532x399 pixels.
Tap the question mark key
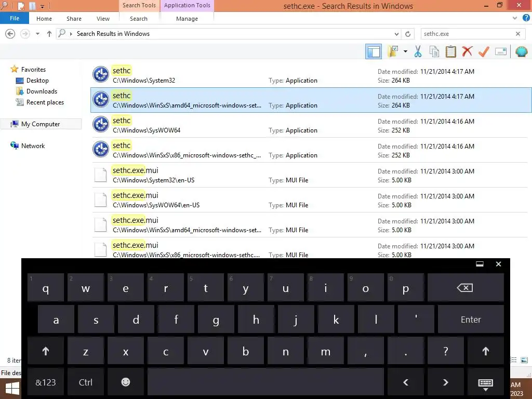[x=445, y=351]
